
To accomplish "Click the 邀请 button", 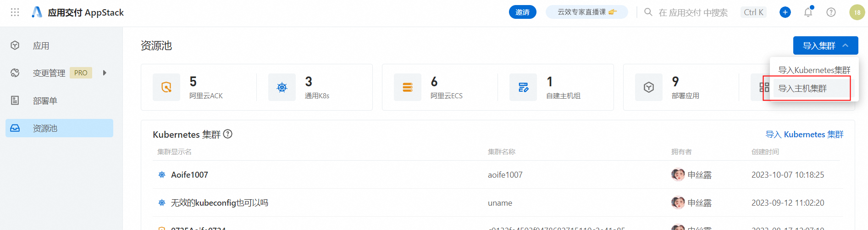I will (x=522, y=12).
